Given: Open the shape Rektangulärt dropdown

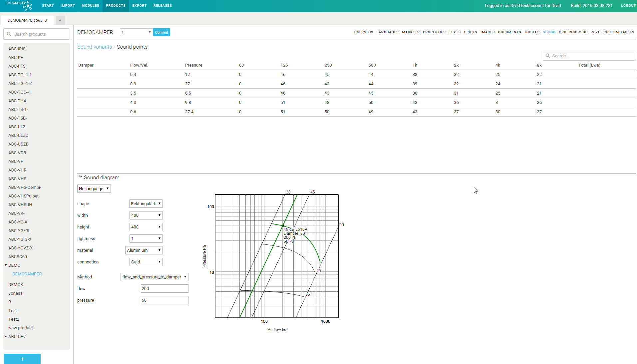Looking at the screenshot, I should point(146,203).
